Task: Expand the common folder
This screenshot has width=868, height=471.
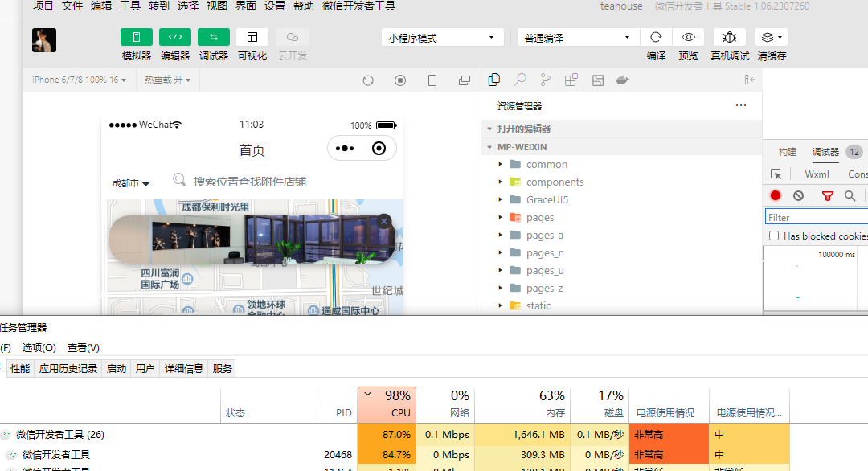Action: [621, 165]
